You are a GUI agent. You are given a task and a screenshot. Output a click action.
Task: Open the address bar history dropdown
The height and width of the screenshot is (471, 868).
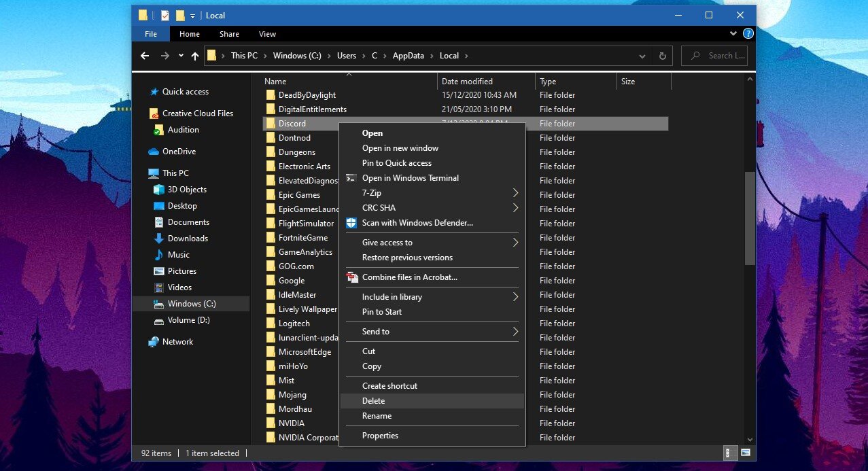pos(642,56)
